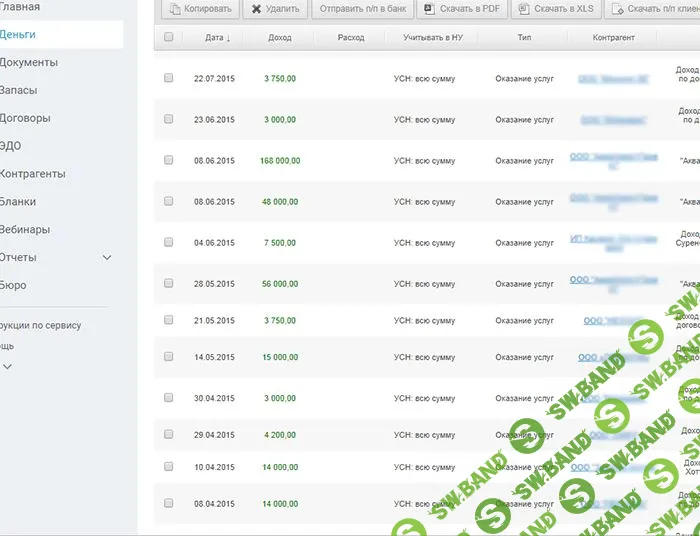Viewport: 700px width, 536px height.
Task: Click the Контрагент column header
Action: click(613, 38)
